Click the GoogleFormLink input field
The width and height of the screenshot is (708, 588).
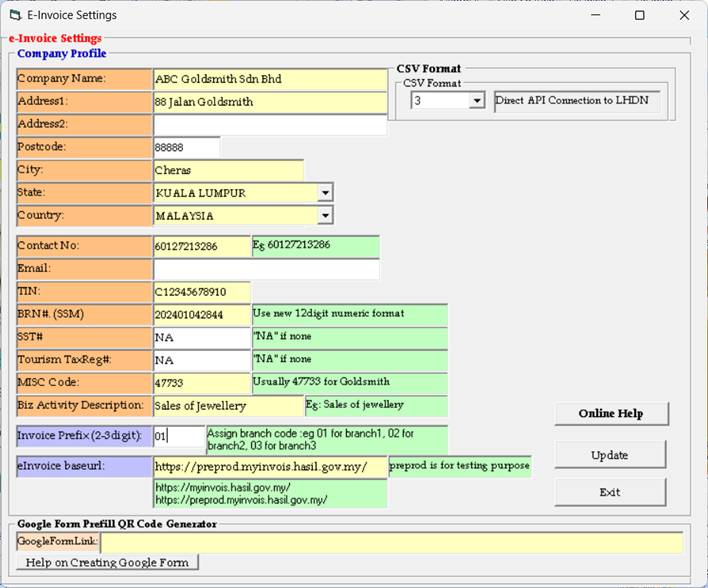pyautogui.click(x=391, y=542)
